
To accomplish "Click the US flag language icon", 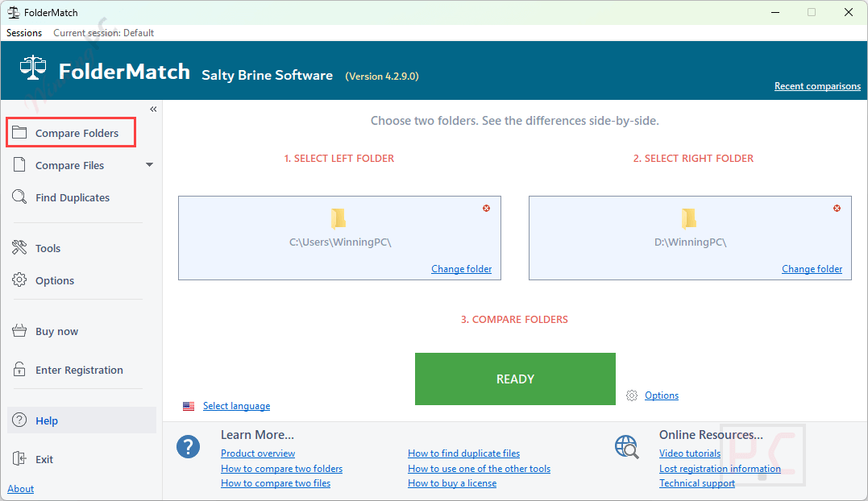I will coord(189,407).
